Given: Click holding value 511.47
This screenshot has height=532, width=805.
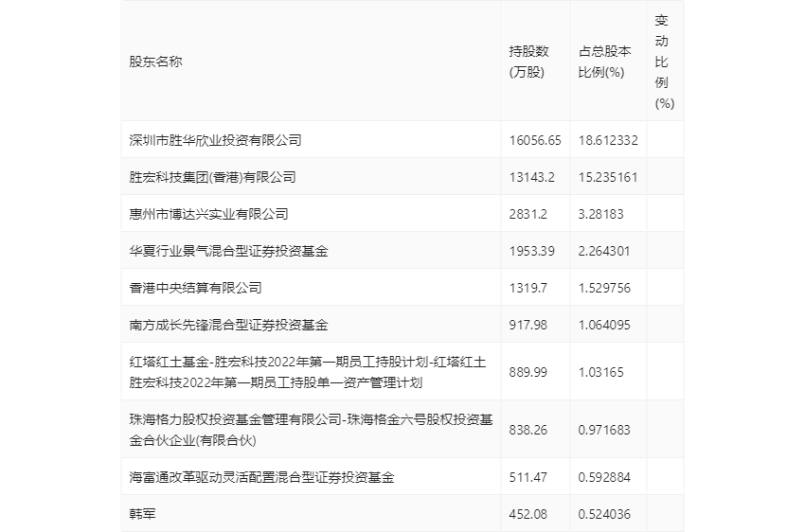Looking at the screenshot, I should [528, 477].
